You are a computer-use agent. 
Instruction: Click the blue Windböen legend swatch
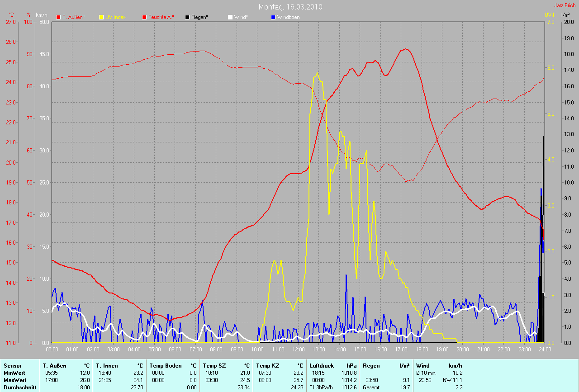coord(273,17)
